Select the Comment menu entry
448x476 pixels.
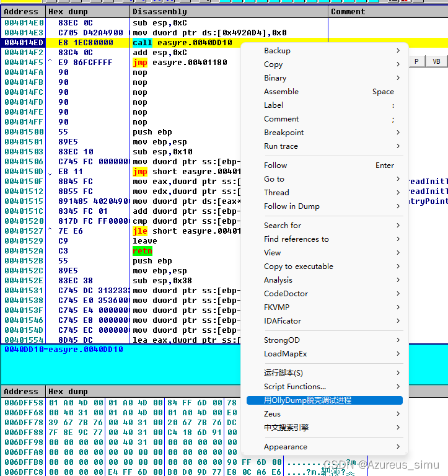(x=325, y=119)
